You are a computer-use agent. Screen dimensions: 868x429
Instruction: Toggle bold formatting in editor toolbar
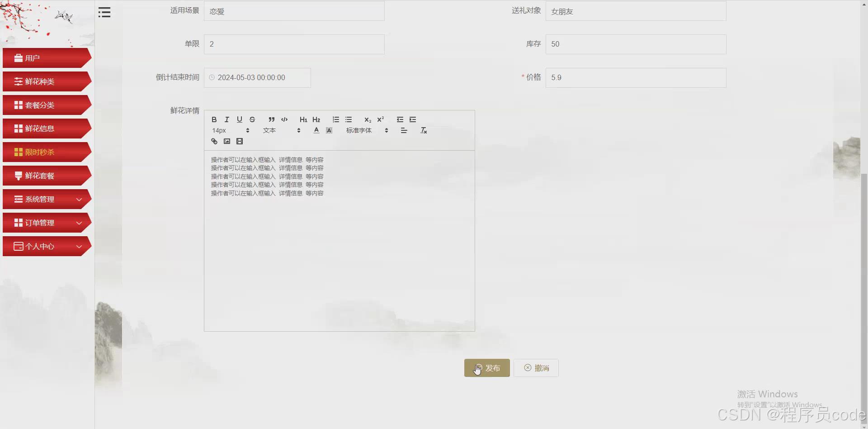pos(214,119)
